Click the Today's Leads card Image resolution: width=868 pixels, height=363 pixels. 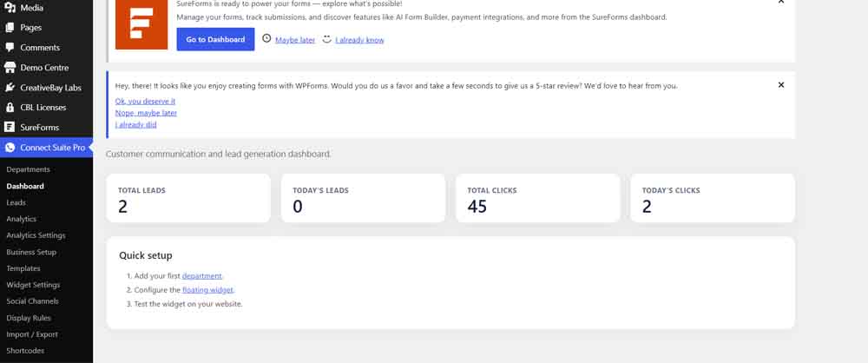pos(363,198)
